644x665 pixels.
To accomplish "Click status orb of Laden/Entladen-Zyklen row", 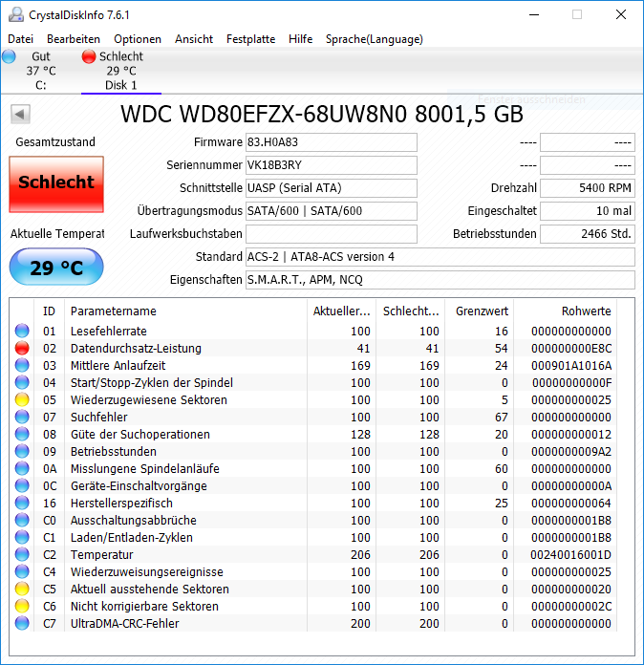I will click(22, 537).
